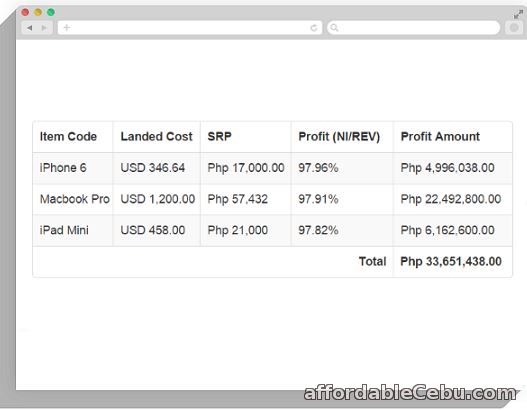Click the Php 21,000 SRP value

238,230
